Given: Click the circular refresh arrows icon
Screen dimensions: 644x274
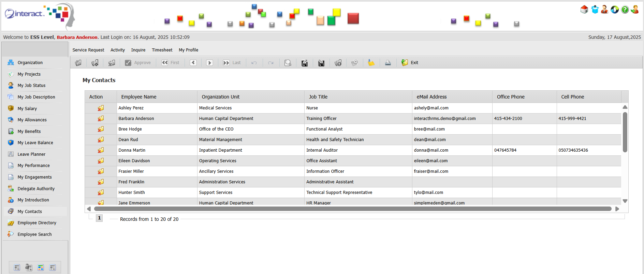Looking at the screenshot, I should 615,10.
